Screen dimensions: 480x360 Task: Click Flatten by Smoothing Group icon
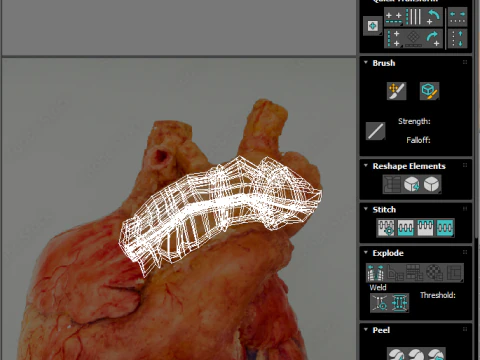tap(415, 273)
